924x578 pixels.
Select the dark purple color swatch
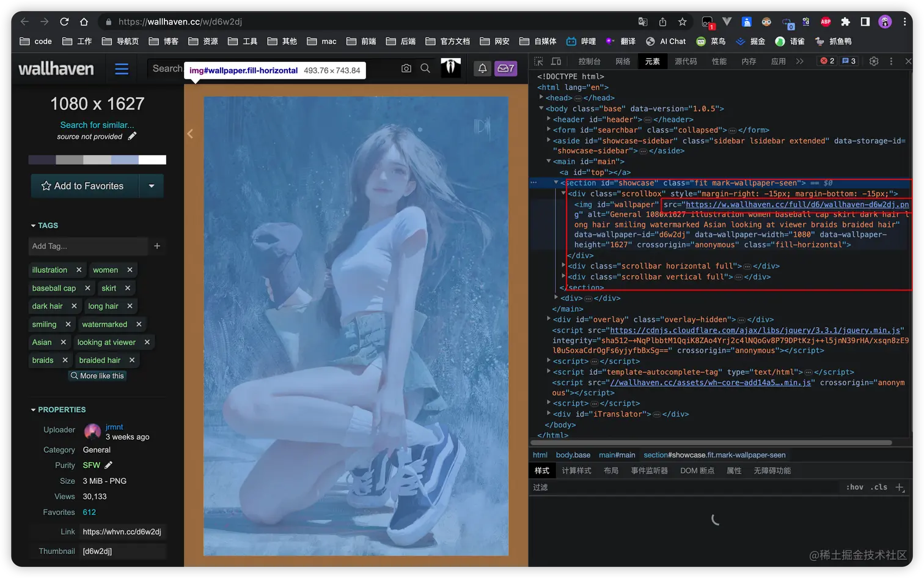click(42, 160)
